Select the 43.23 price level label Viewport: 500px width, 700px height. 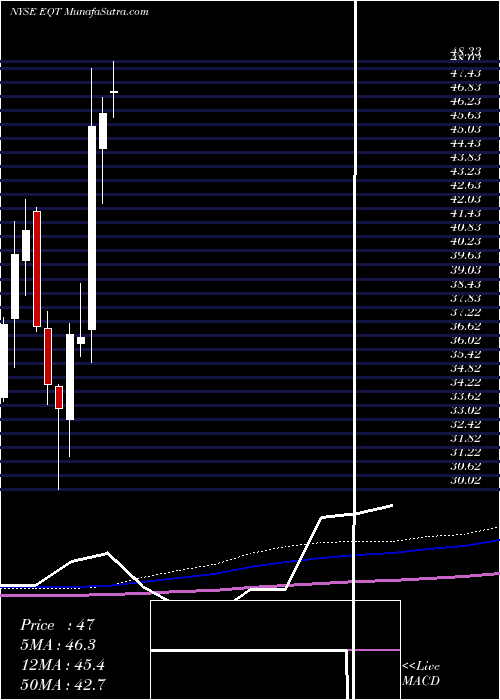[x=464, y=171]
